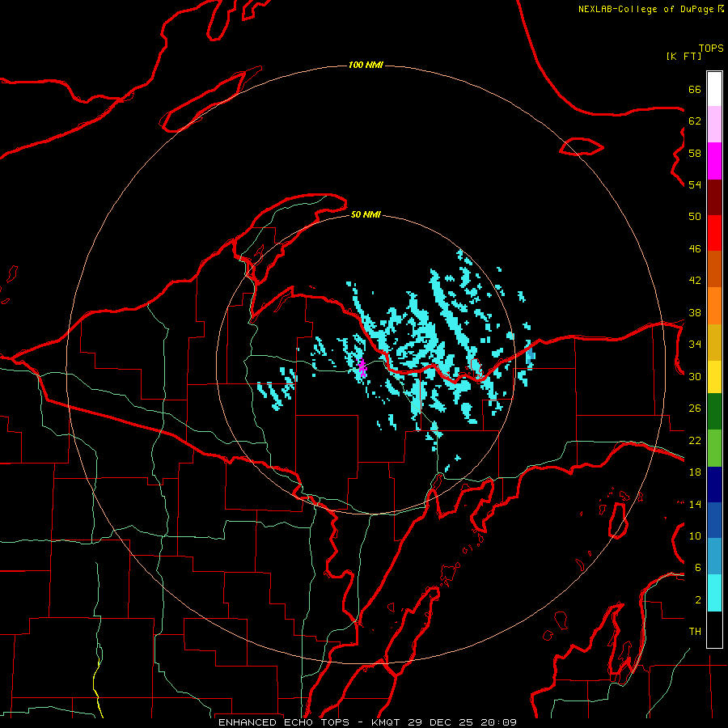The height and width of the screenshot is (728, 728).
Task: Click the "[K FT]" units label
Action: coord(684,56)
